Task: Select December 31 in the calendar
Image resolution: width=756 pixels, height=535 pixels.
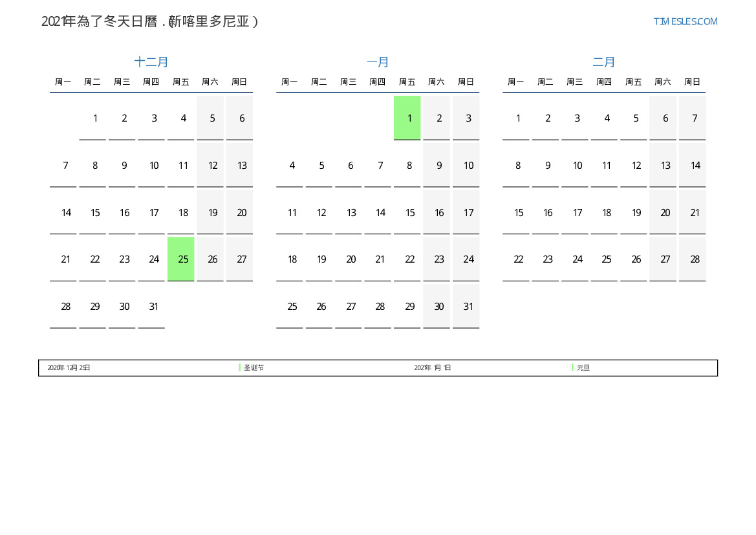Action: (154, 307)
